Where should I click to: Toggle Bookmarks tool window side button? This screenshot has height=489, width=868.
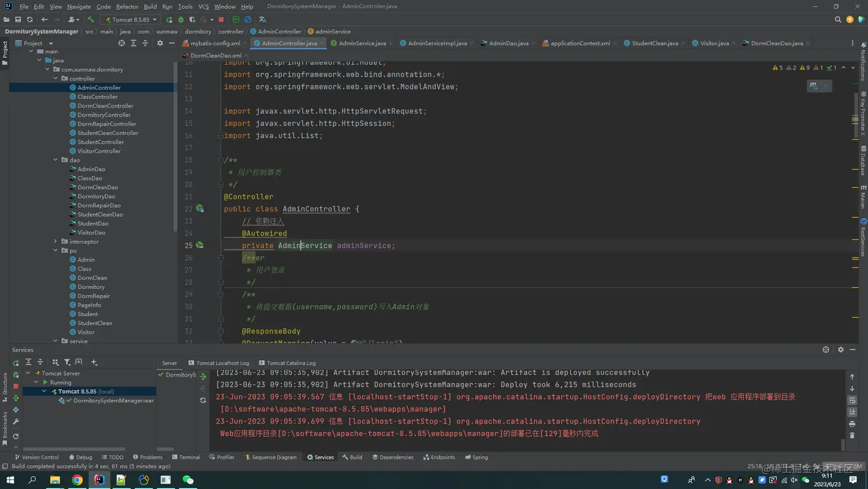pyautogui.click(x=5, y=429)
